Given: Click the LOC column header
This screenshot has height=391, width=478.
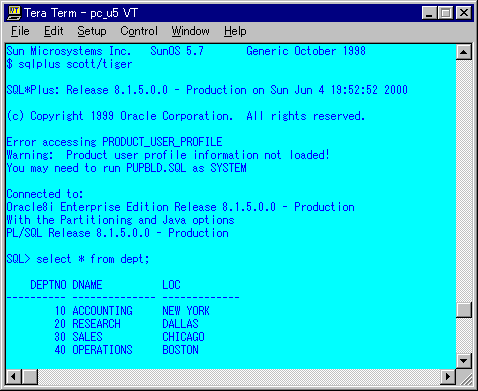Looking at the screenshot, I should (171, 285).
